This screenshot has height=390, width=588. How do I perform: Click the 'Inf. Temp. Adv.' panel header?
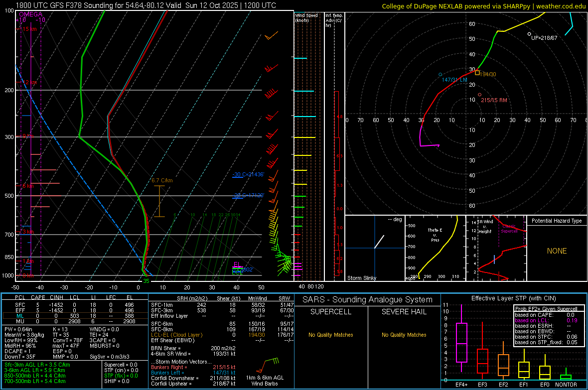point(334,20)
